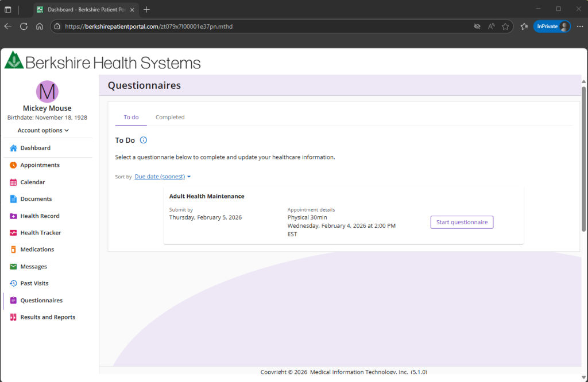This screenshot has height=382, width=588.
Task: Switch to the Completed tab
Action: (170, 117)
